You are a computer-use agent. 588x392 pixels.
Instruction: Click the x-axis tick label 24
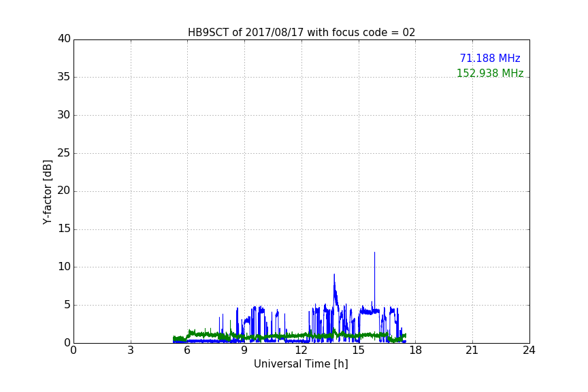[529, 350]
